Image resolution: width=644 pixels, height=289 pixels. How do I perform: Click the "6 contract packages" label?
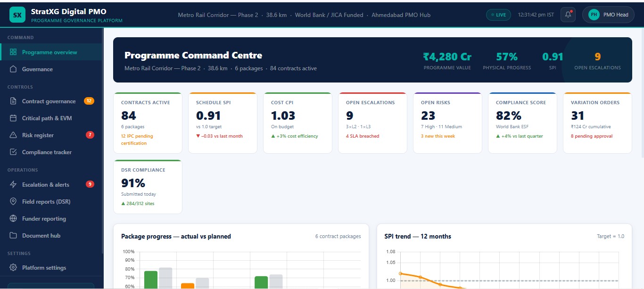(x=338, y=236)
